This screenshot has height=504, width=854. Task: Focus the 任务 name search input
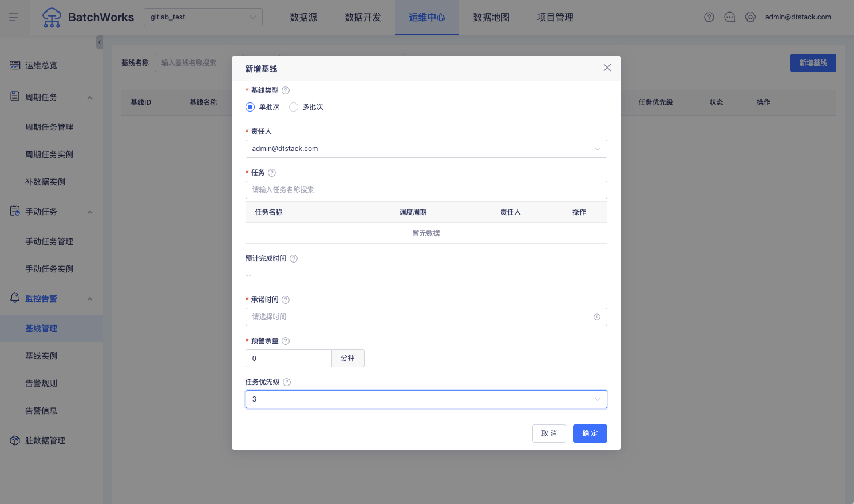coord(426,190)
